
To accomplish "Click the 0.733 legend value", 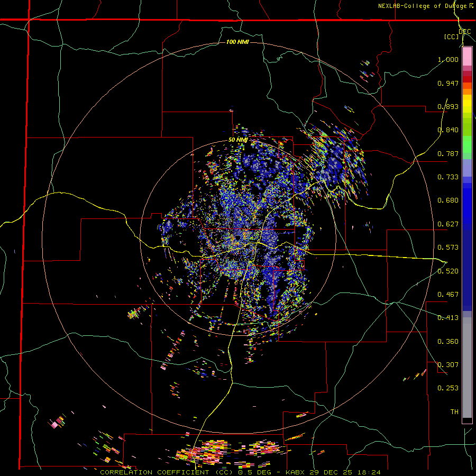I will pos(448,177).
